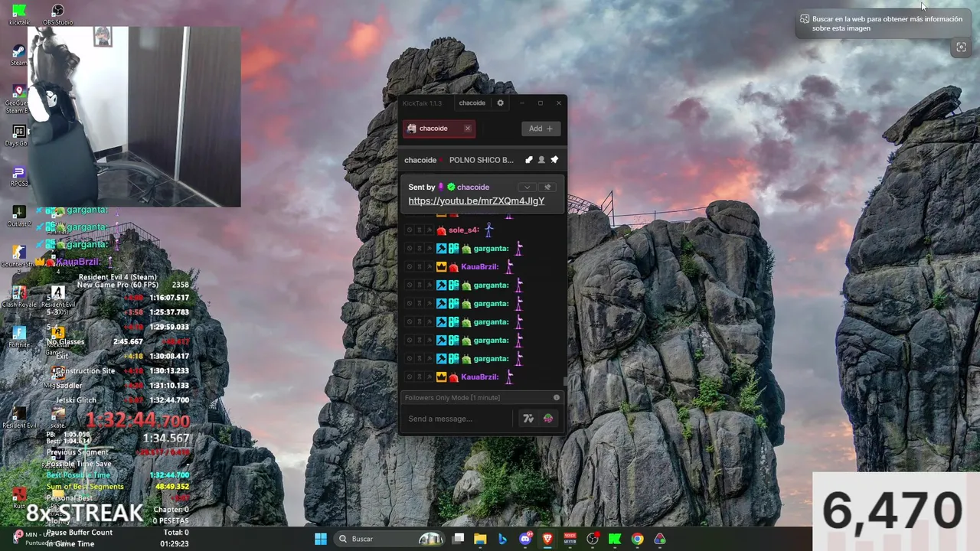Click the 1:32:44.700 main timer
Screen dimensions: 980x551
tap(137, 420)
